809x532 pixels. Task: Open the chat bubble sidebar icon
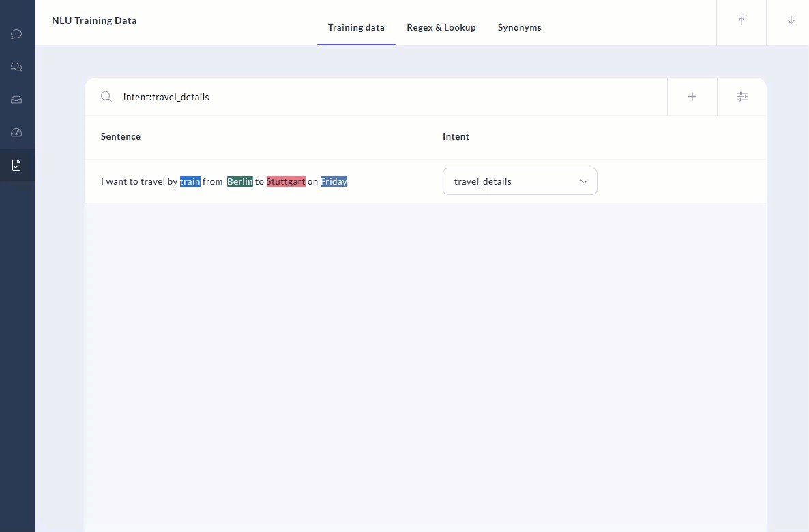point(16,34)
